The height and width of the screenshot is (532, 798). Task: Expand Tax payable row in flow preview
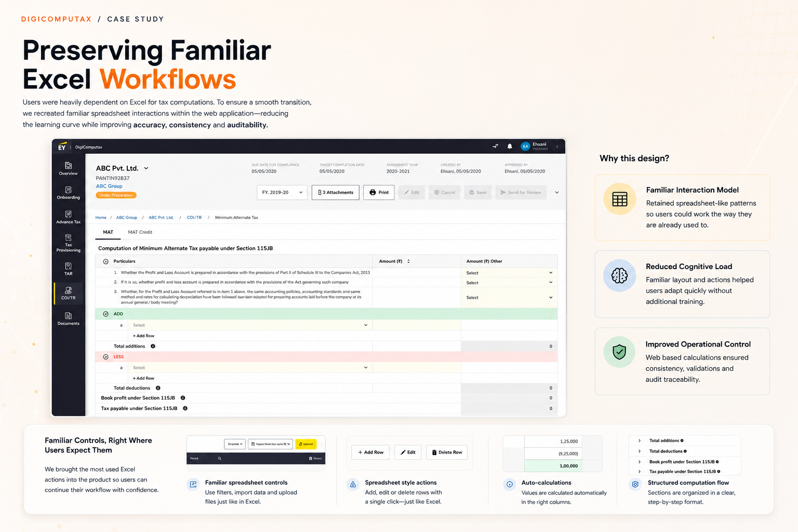pyautogui.click(x=640, y=472)
